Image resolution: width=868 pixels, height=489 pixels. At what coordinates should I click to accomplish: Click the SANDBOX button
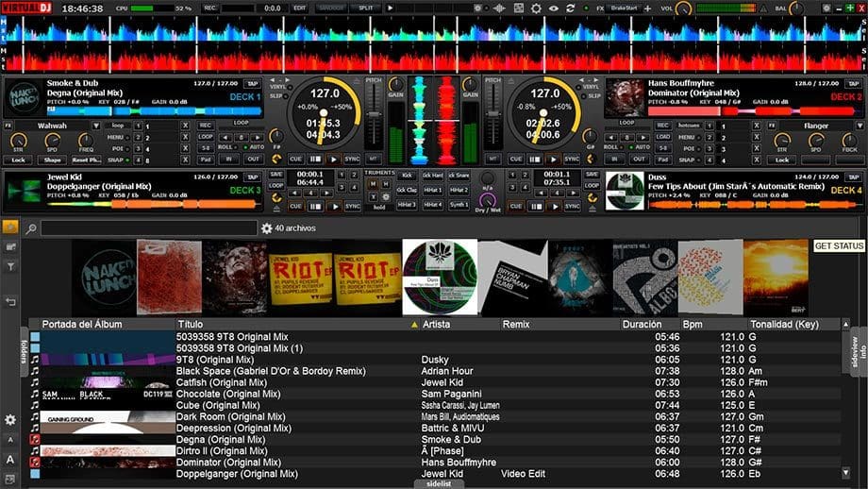pos(331,8)
